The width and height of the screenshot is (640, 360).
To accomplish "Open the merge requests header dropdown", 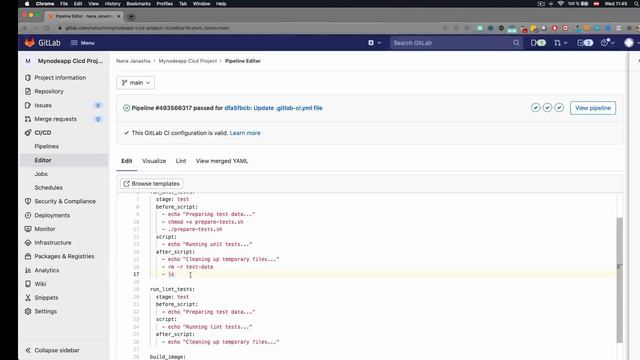I will point(560,43).
